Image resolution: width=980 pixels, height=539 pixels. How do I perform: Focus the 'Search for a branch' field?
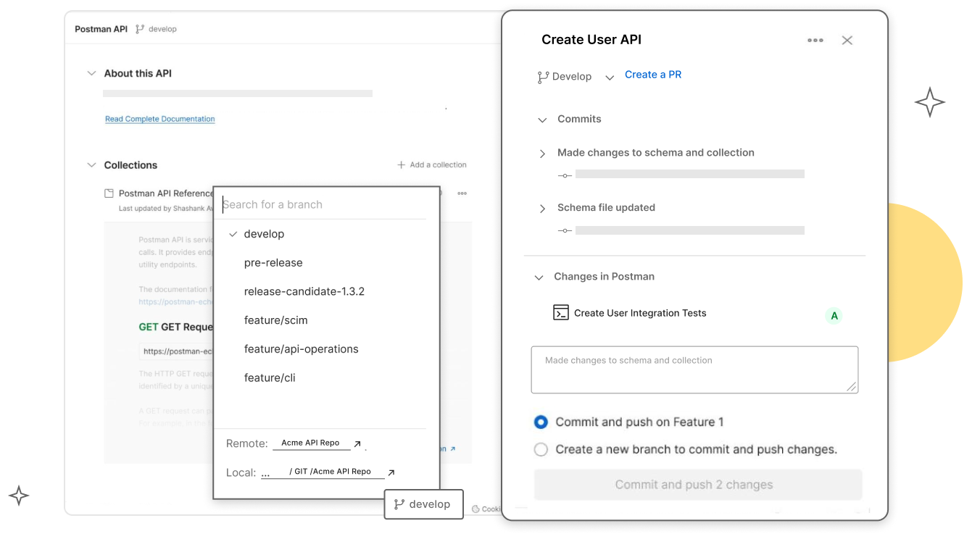pyautogui.click(x=323, y=204)
